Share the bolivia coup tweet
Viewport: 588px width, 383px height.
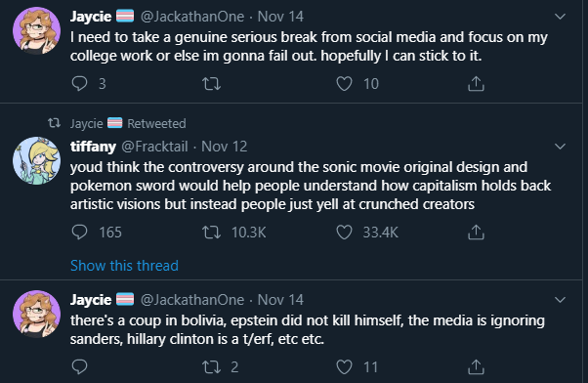(476, 366)
